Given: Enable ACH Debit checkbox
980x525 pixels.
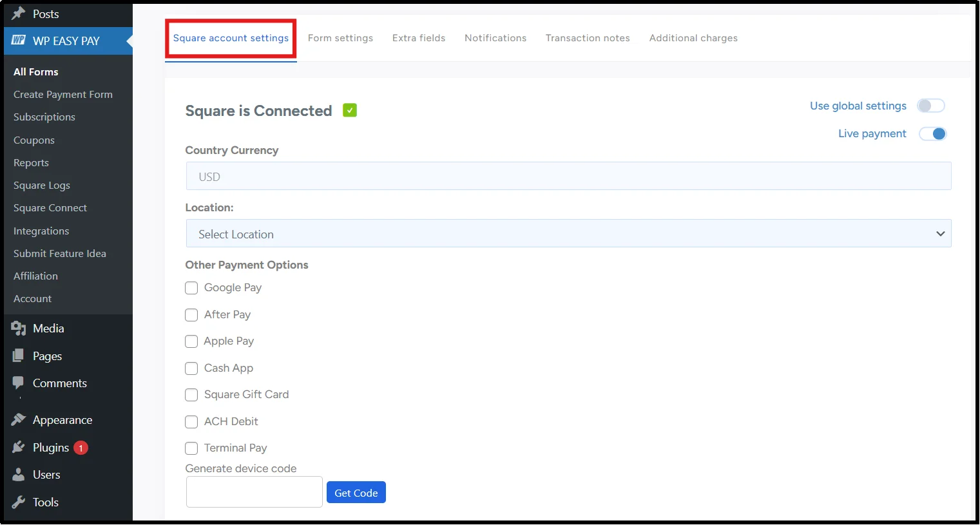Looking at the screenshot, I should [191, 422].
